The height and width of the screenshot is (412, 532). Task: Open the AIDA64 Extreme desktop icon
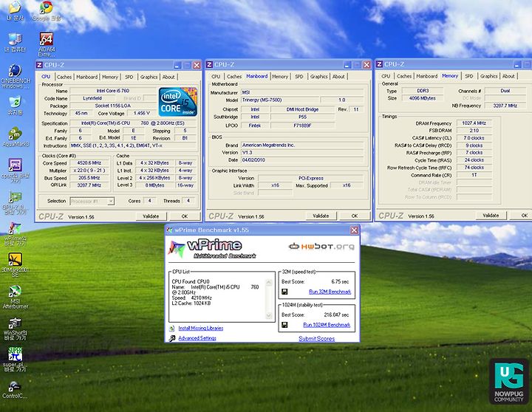point(47,44)
